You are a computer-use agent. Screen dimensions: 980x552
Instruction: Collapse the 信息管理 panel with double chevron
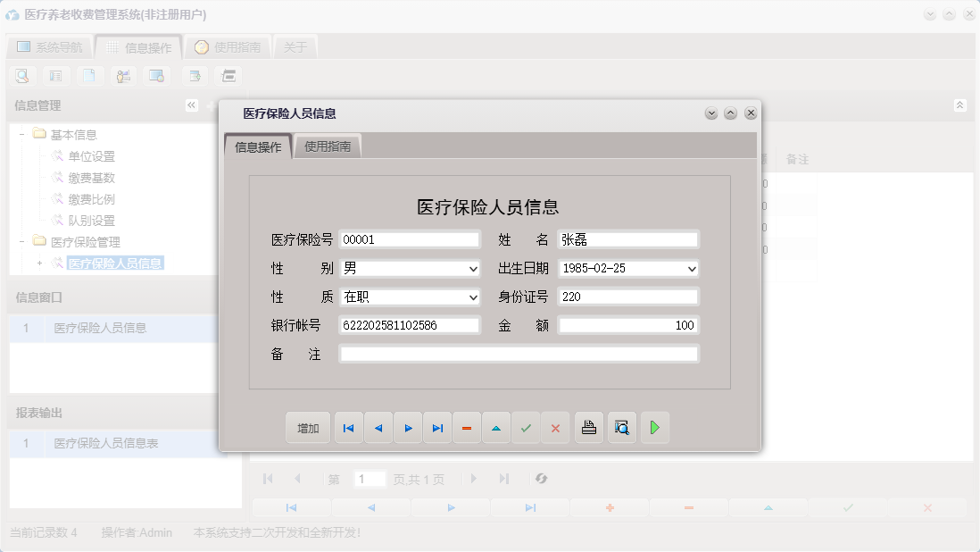pos(191,105)
